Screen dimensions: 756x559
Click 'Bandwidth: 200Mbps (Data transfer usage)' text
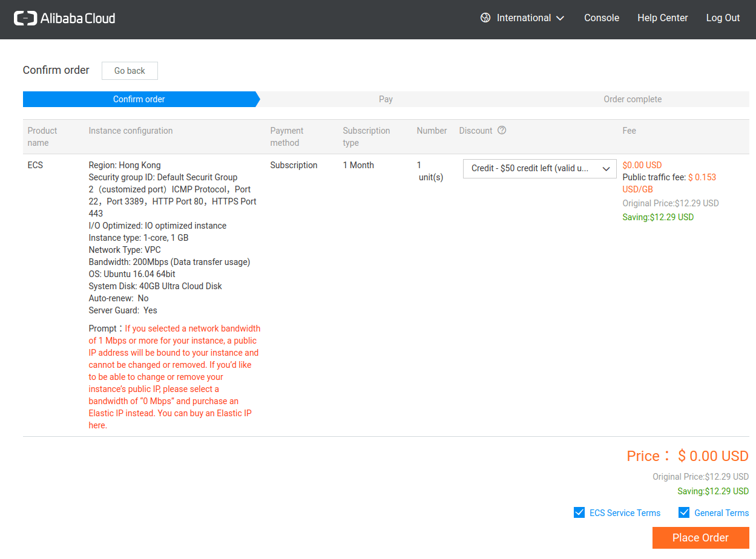click(169, 262)
